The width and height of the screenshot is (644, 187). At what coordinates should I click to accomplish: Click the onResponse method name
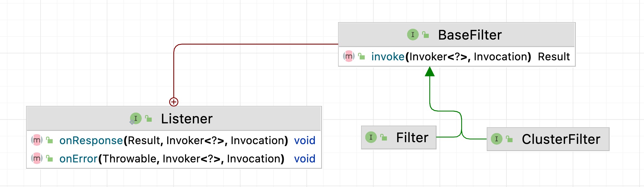click(x=91, y=141)
